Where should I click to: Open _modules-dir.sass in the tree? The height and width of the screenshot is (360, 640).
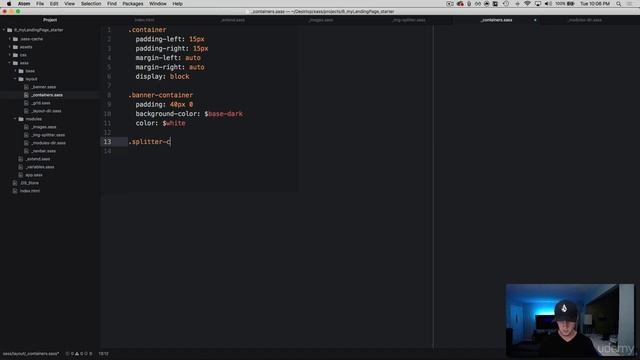click(48, 143)
